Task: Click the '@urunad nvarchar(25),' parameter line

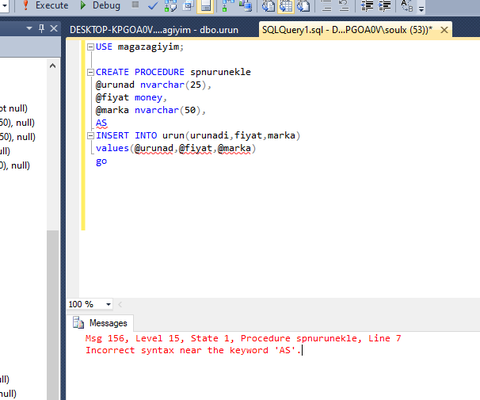Action: click(153, 85)
